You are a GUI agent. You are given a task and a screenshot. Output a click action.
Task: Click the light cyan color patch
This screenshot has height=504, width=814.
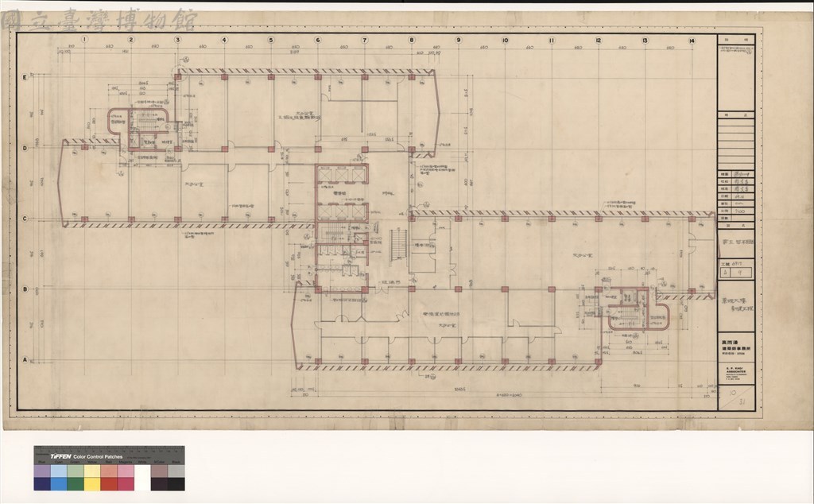tap(59, 471)
